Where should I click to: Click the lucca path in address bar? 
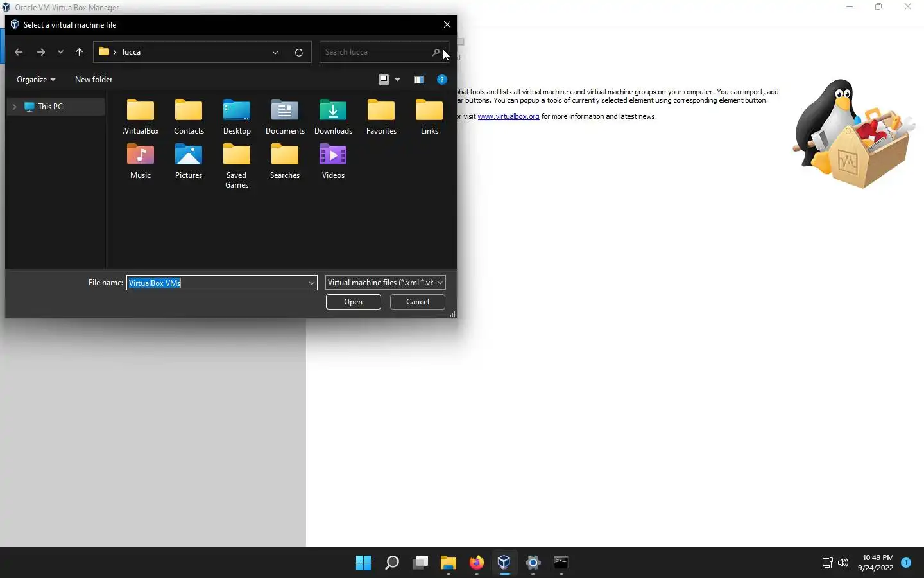(132, 52)
